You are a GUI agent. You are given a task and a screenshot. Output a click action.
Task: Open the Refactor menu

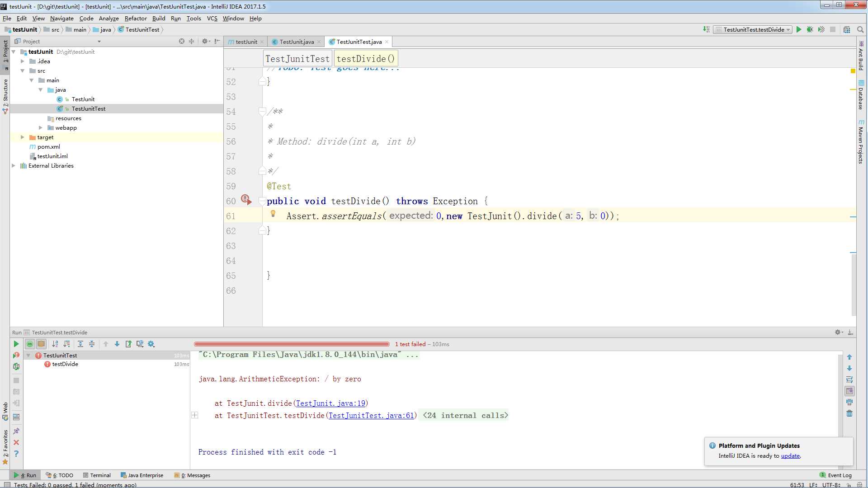[136, 19]
